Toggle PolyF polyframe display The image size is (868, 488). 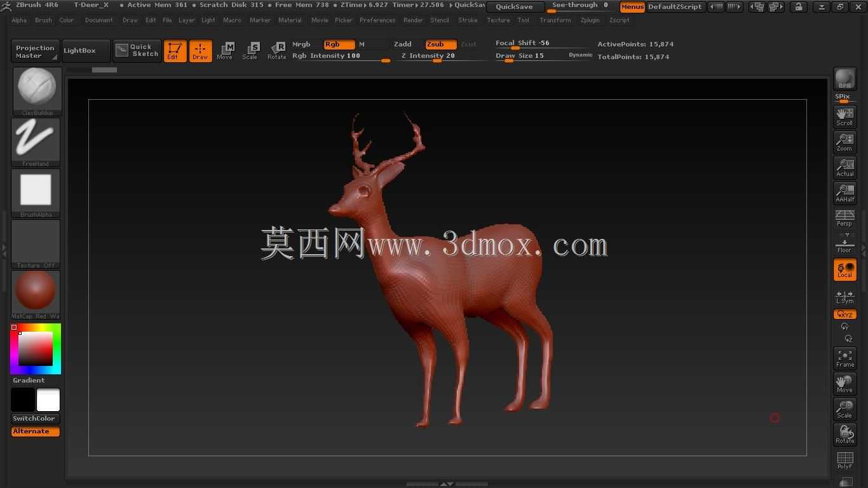pos(844,460)
